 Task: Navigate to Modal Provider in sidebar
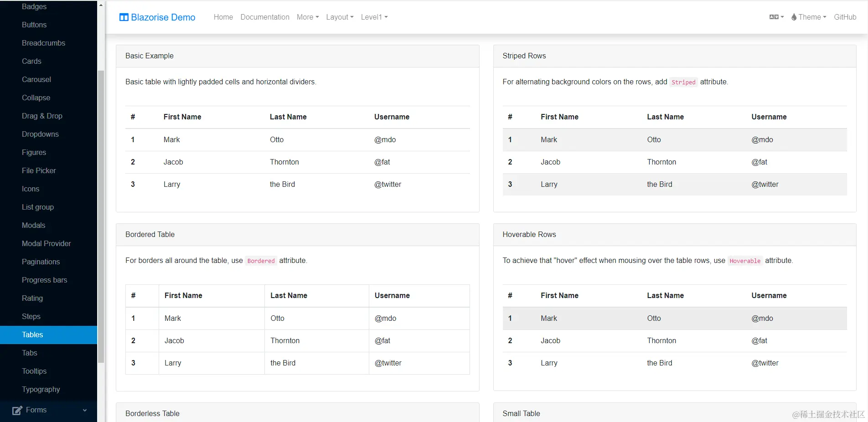pos(46,244)
